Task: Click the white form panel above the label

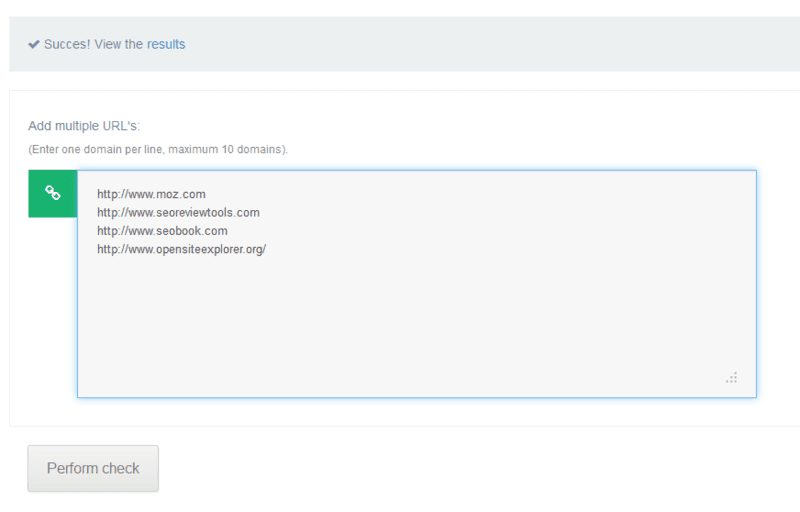Action: pos(400,104)
